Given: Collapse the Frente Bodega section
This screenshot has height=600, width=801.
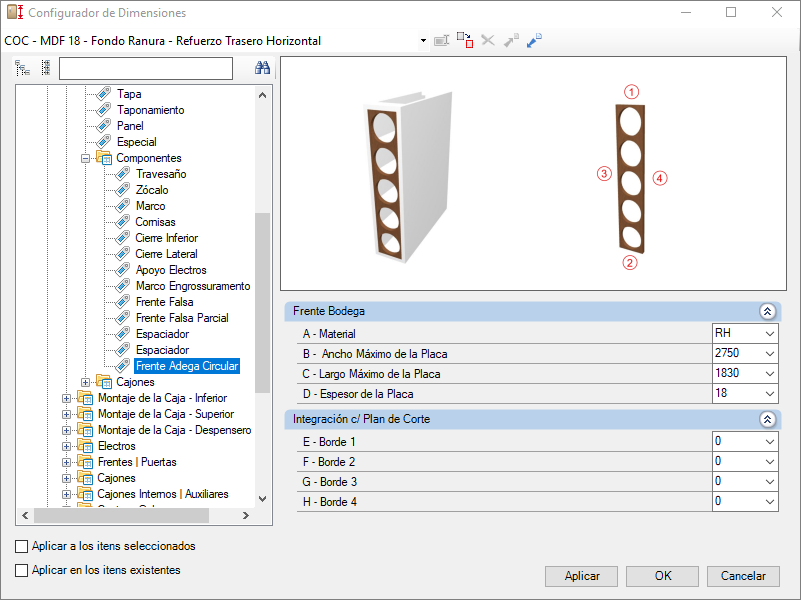Looking at the screenshot, I should pyautogui.click(x=767, y=311).
